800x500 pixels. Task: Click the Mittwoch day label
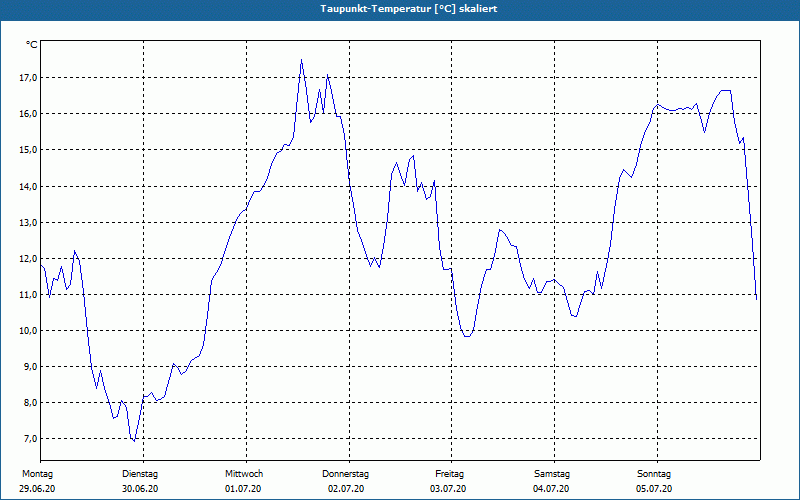244,474
